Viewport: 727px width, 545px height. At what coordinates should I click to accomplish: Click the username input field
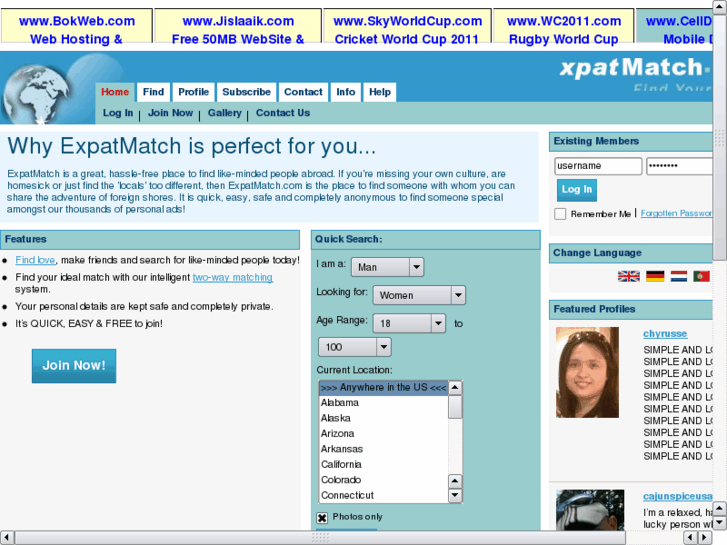tap(598, 166)
